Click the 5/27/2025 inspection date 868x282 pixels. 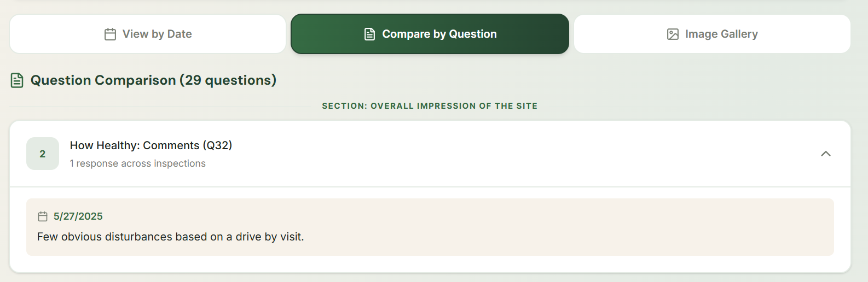(x=78, y=216)
